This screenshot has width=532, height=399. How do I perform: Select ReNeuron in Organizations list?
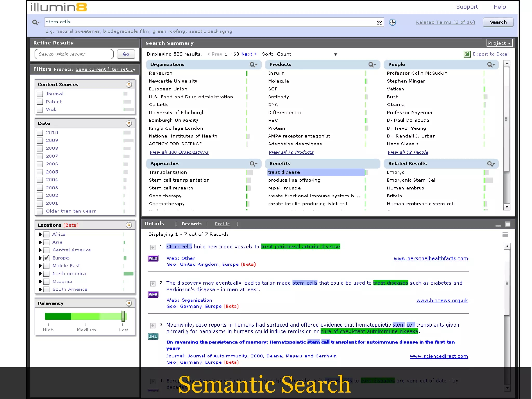tap(161, 74)
